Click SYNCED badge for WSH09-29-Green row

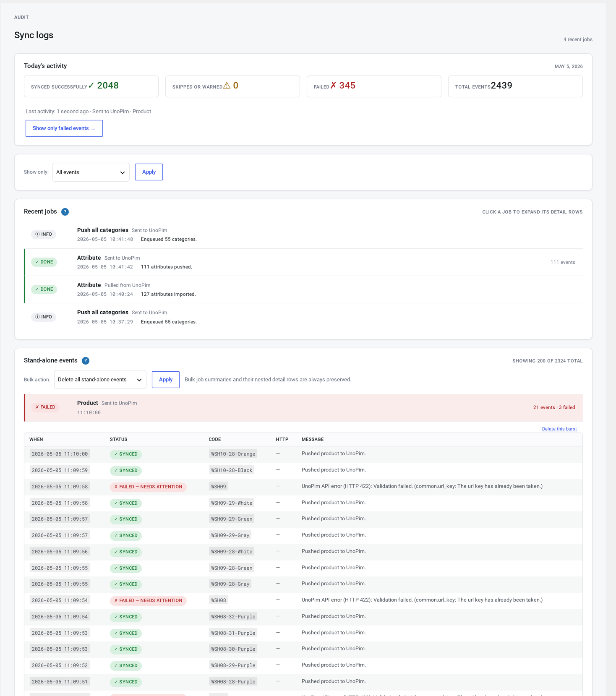click(x=126, y=519)
